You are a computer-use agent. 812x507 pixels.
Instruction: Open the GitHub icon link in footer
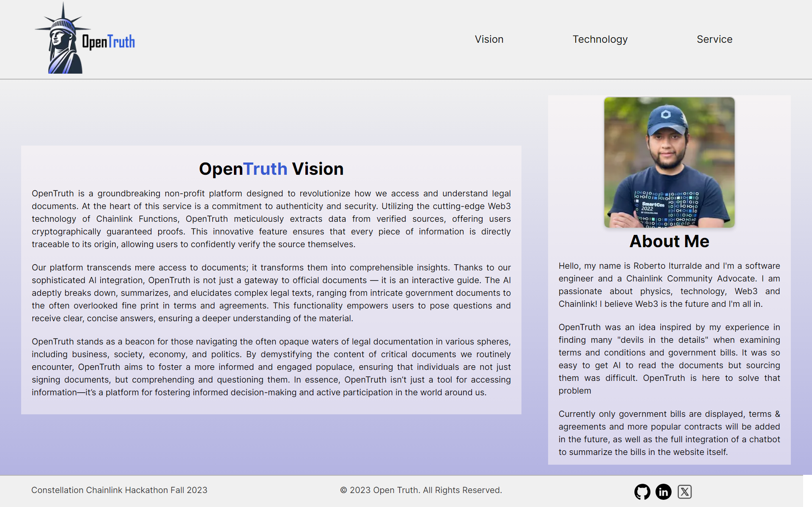642,491
